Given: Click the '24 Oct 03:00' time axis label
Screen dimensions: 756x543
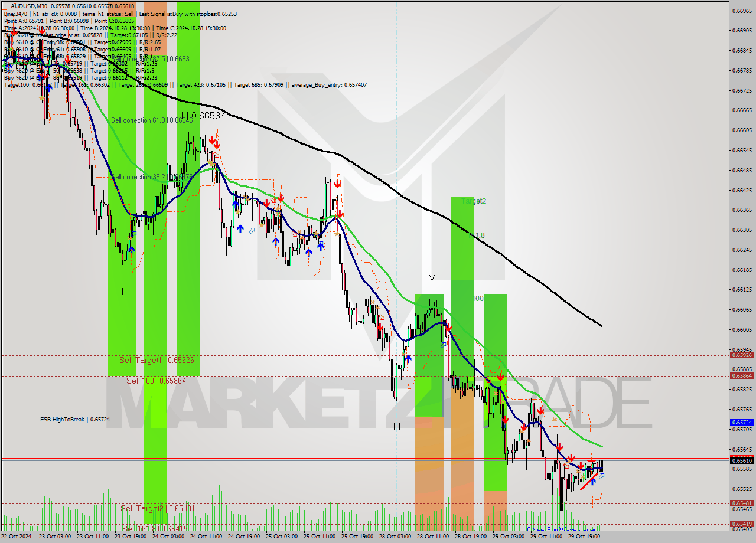Looking at the screenshot, I should (x=168, y=537).
